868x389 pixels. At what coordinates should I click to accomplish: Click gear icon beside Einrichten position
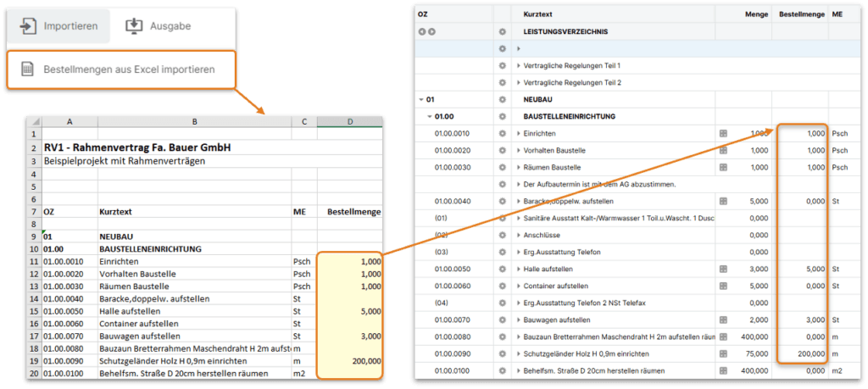coord(503,133)
